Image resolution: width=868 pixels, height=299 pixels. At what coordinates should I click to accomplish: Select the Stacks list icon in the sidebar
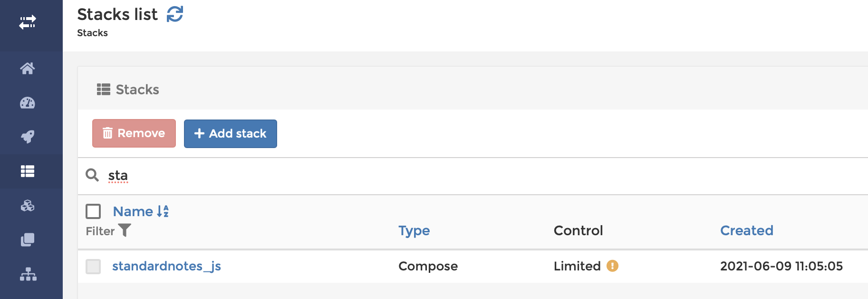(x=28, y=171)
